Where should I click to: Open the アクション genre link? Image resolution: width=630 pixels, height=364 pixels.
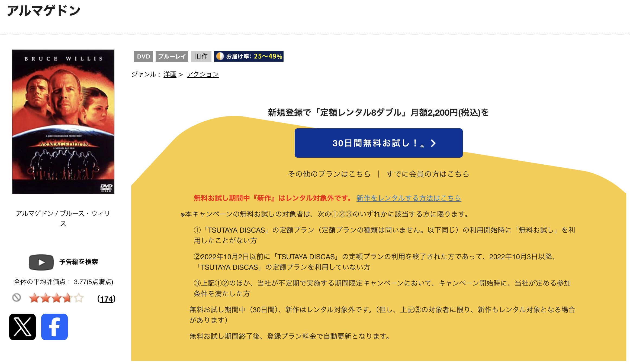coord(203,74)
